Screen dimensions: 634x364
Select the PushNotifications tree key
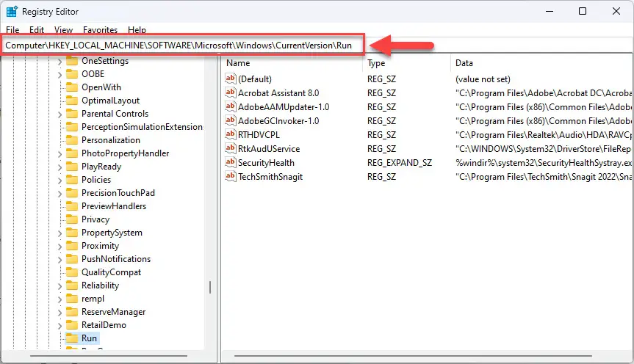[x=116, y=259]
